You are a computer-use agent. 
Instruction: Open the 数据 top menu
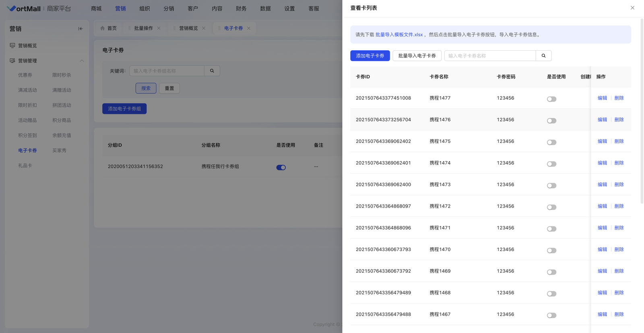tap(265, 8)
